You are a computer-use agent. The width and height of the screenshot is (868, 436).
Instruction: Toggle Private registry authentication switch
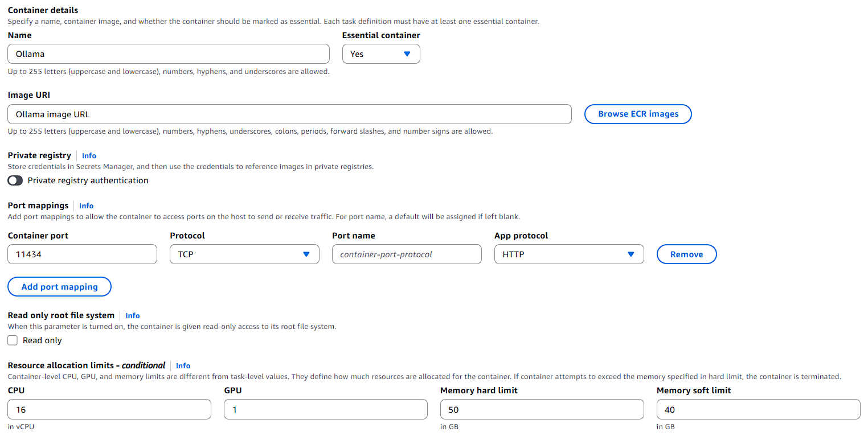15,180
